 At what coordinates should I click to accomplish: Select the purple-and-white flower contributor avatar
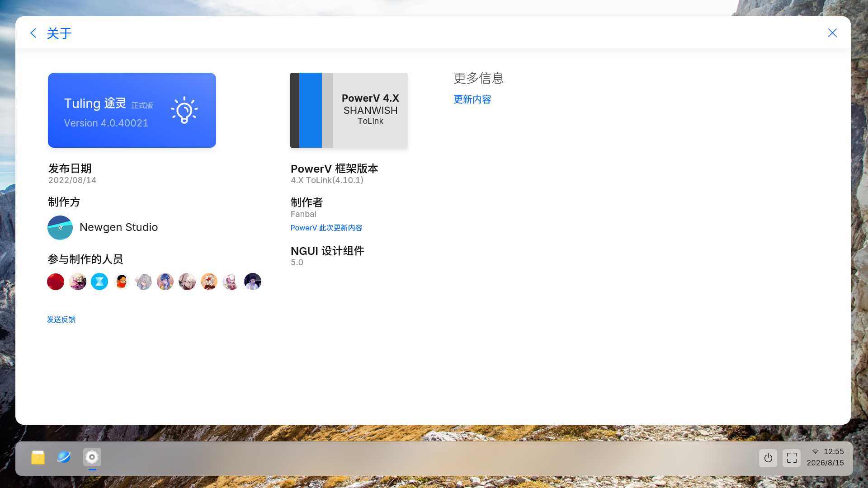click(78, 282)
